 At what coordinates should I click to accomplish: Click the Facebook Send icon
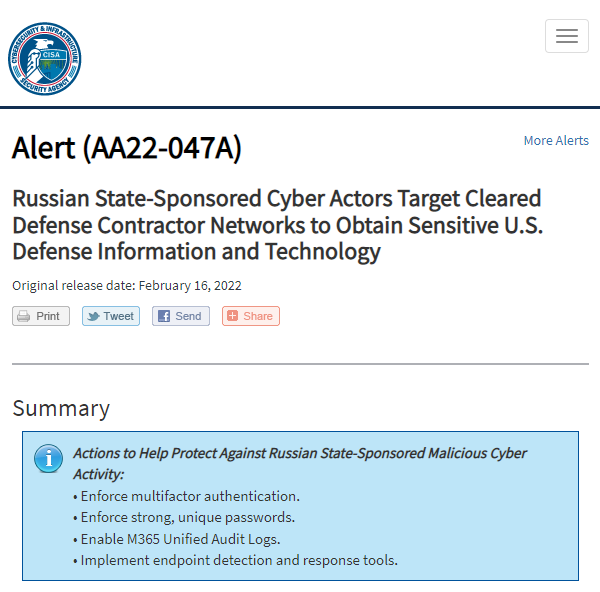(163, 316)
